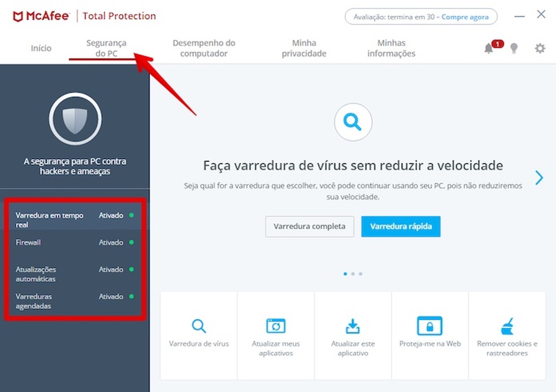Open Proteja-me na Web tile
Screen dimensions: 556x392
(x=430, y=336)
